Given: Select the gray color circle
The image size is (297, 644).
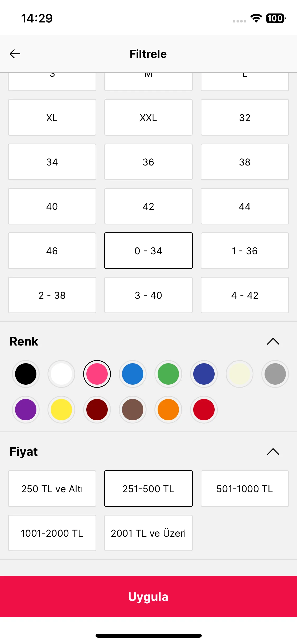Looking at the screenshot, I should (x=275, y=374).
